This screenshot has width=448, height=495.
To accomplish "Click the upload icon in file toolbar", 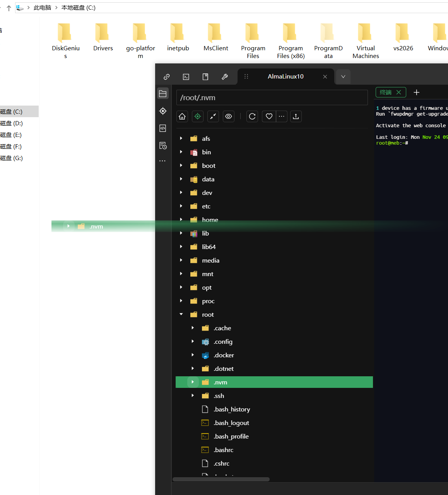I will [296, 116].
